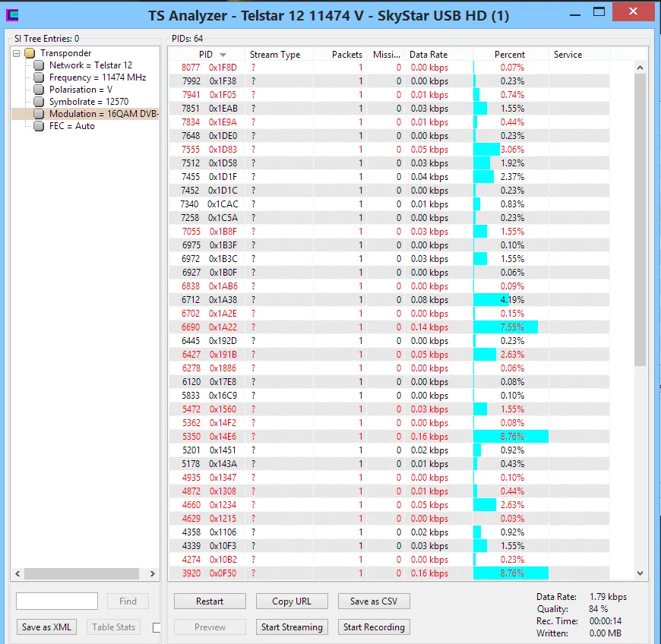Click the 8.76% percent bar for PID 5350
This screenshot has height=644, width=661.
(x=511, y=437)
